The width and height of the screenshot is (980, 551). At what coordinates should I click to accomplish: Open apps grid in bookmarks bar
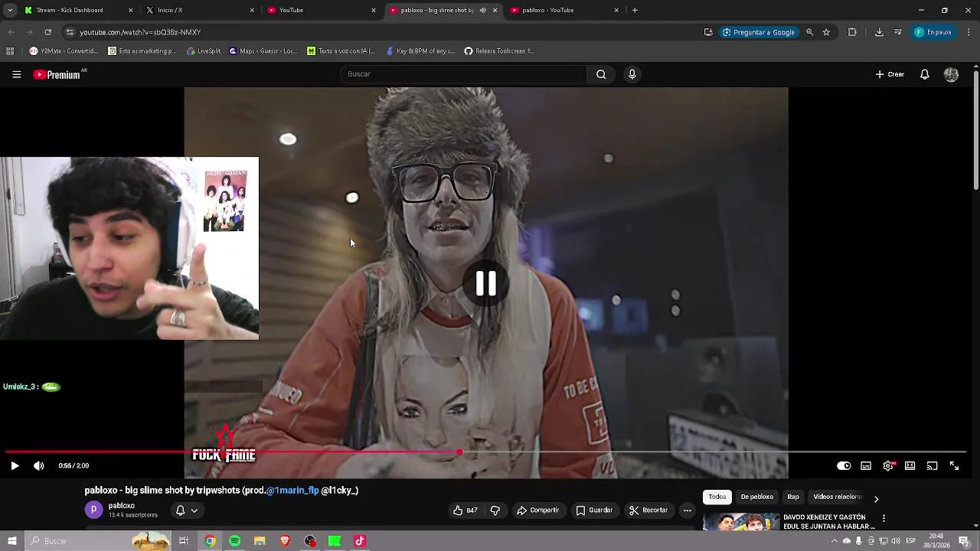(10, 51)
